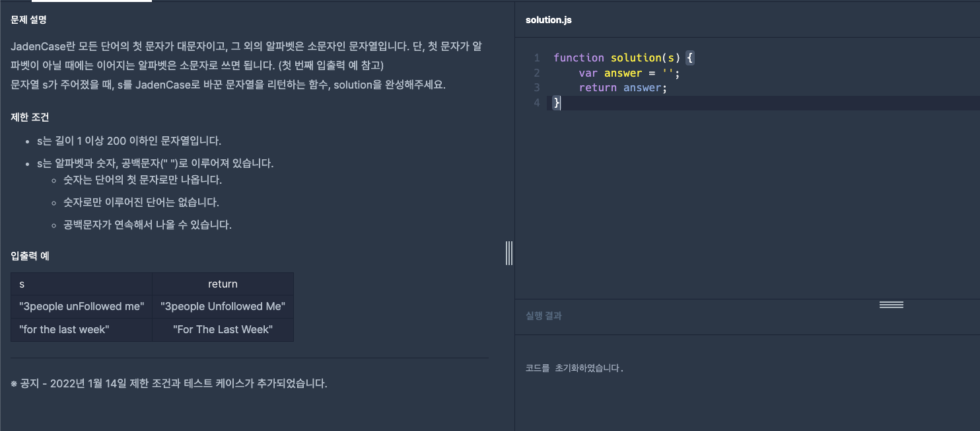Place cursor on 'var answer' code line
This screenshot has width=980, height=431.
click(x=629, y=73)
